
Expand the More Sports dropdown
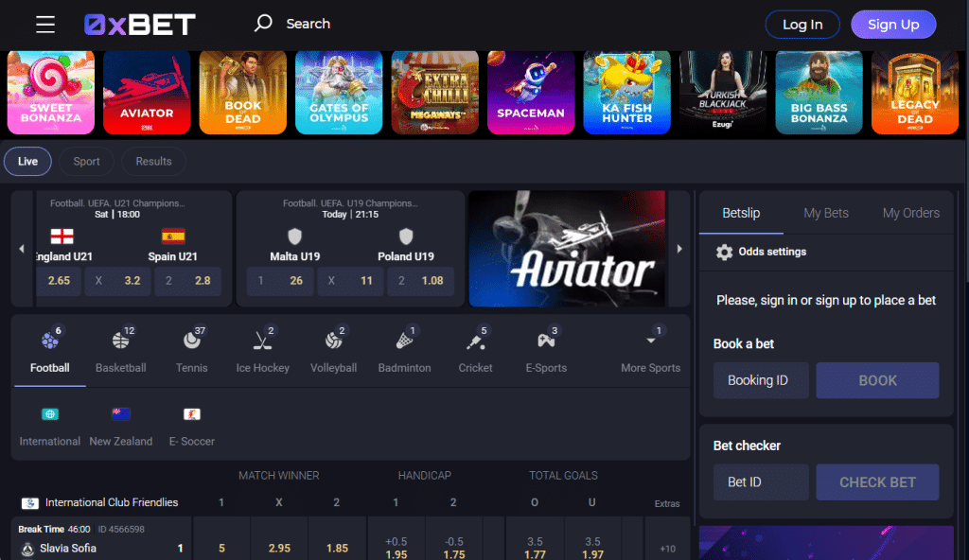651,351
